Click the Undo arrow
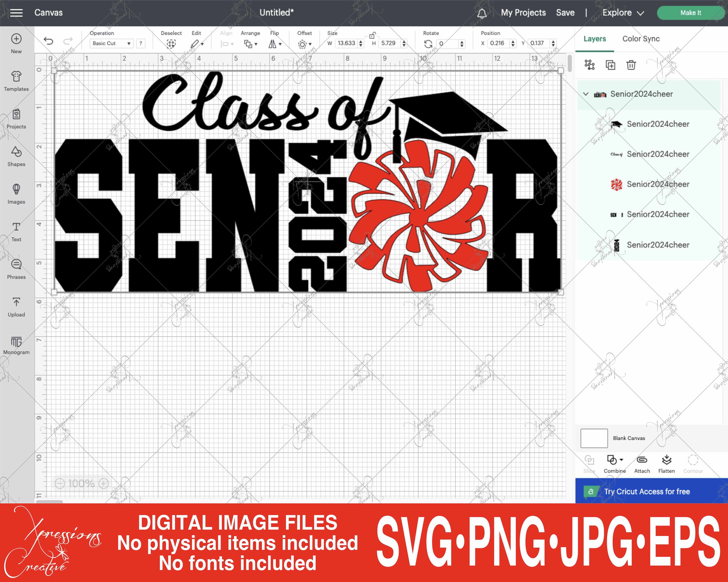Viewport: 728px width, 582px height. coord(49,41)
